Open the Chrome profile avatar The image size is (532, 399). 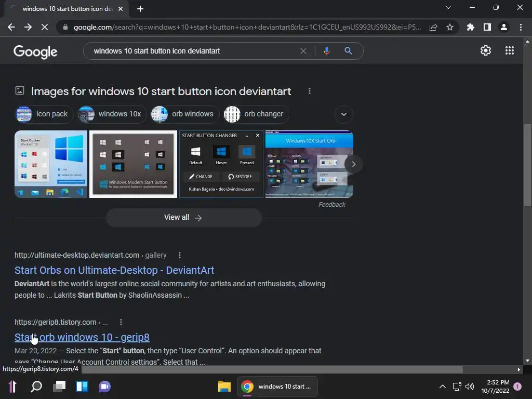[504, 27]
